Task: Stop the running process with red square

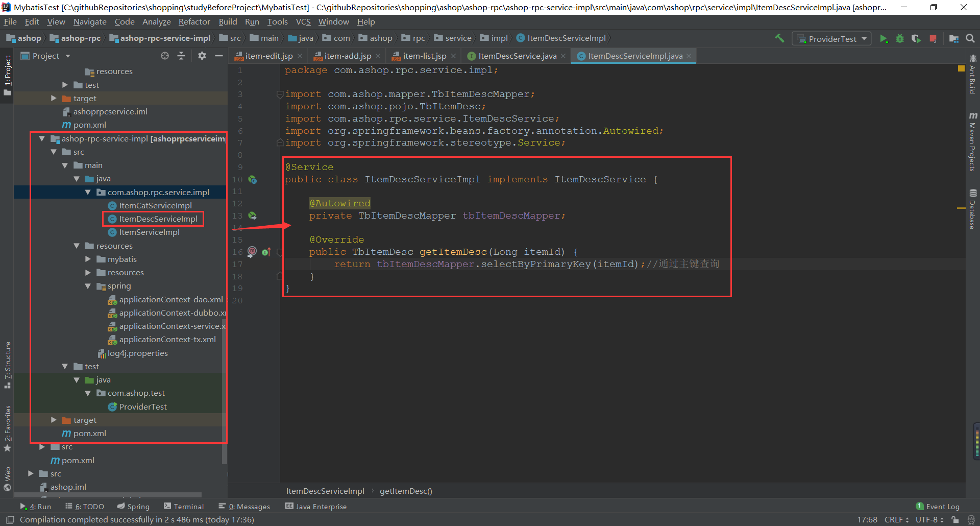Action: (933, 39)
